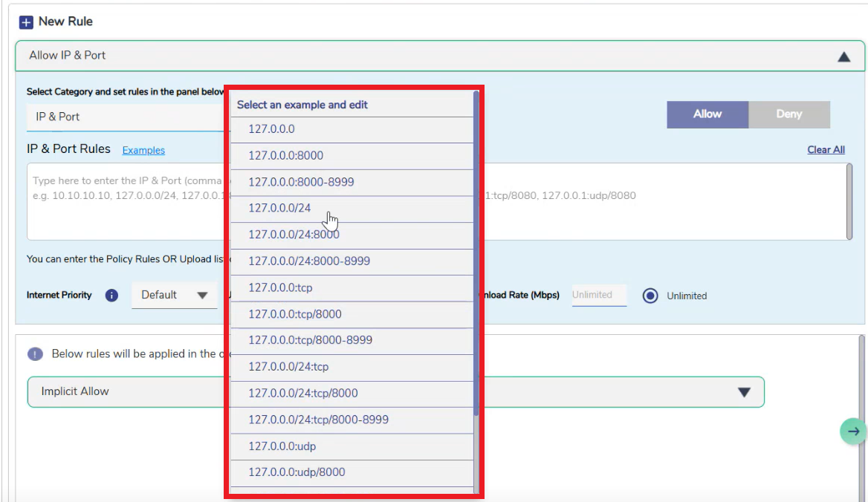The width and height of the screenshot is (868, 502).
Task: Select the 127.0.0.0:udp example
Action: coord(282,446)
